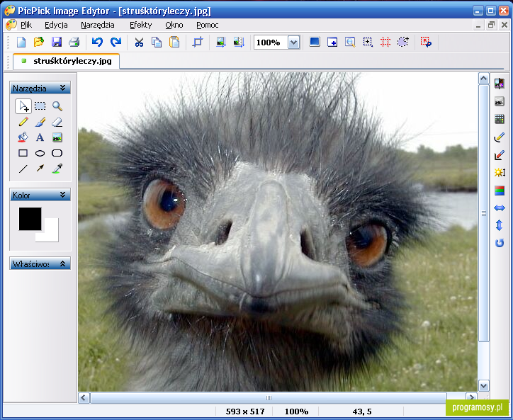The image size is (513, 420).
Task: Capture window control with magnifier icon
Action: pyautogui.click(x=350, y=42)
